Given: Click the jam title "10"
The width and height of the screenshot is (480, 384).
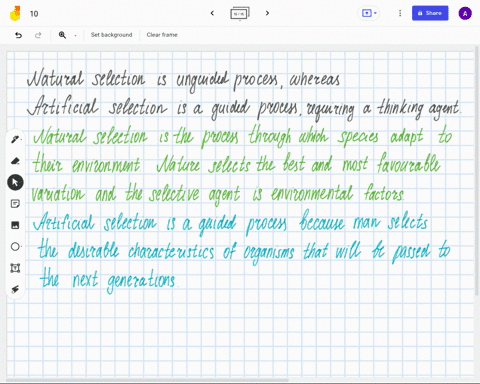Looking at the screenshot, I should coord(34,14).
